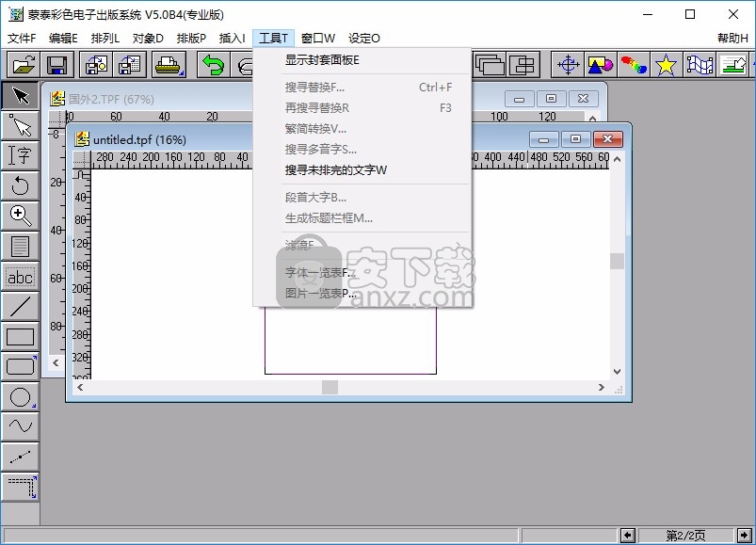
Task: Click scroll-right arrow in untitled.tpf window
Action: pyautogui.click(x=602, y=387)
